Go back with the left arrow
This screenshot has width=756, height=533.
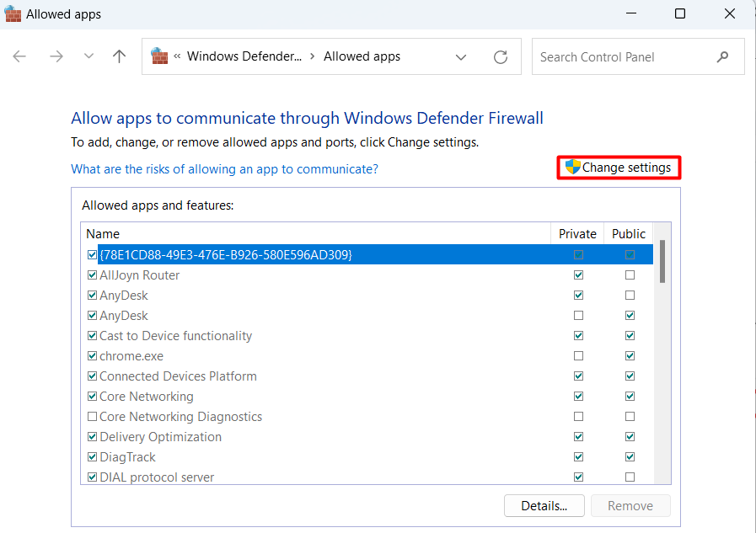click(x=19, y=56)
